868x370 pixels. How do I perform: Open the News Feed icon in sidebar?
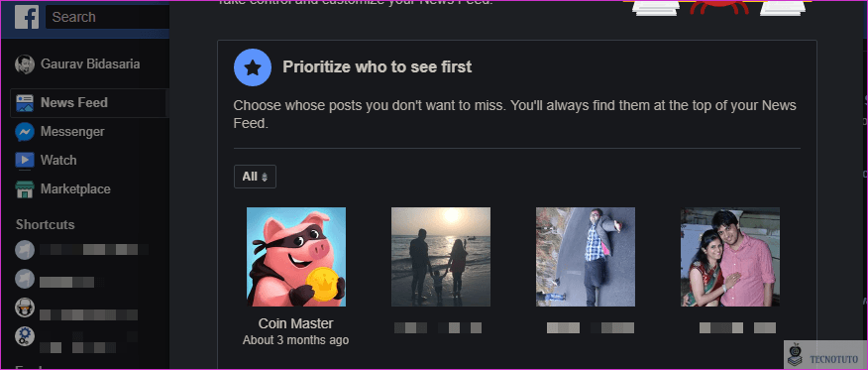(25, 103)
